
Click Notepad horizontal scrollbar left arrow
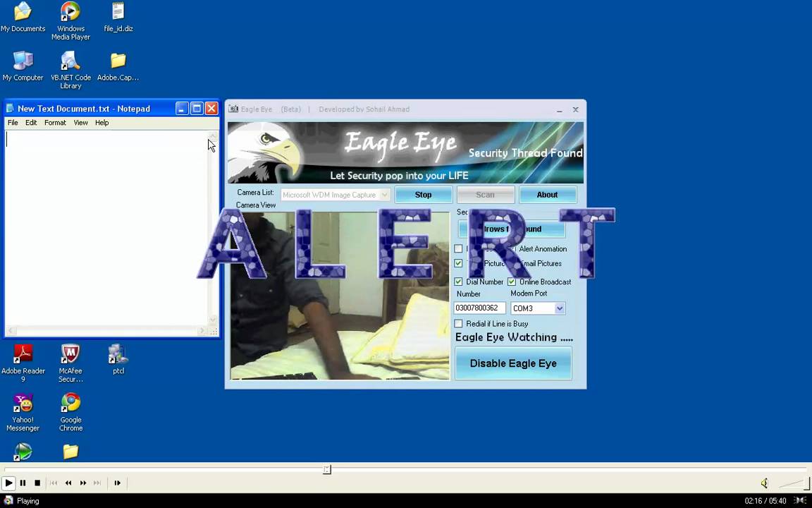point(11,331)
